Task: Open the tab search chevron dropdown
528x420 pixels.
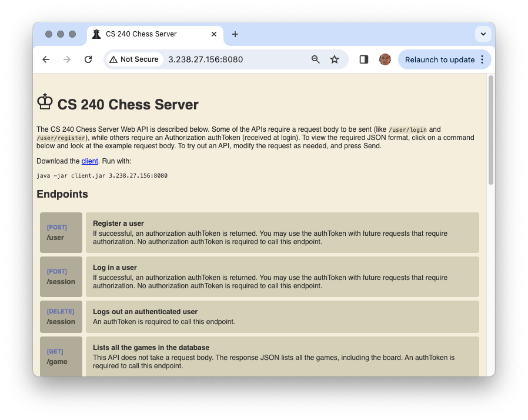Action: tap(482, 34)
